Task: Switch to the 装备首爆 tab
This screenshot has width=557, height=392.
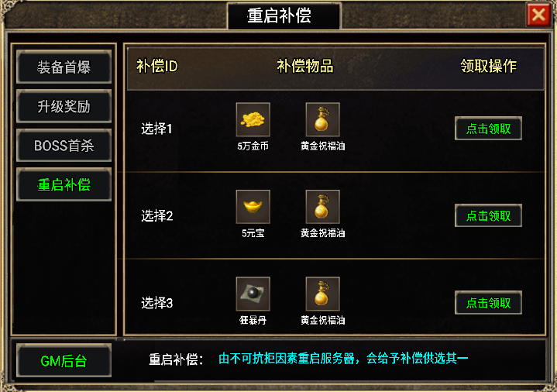Action: coord(64,67)
